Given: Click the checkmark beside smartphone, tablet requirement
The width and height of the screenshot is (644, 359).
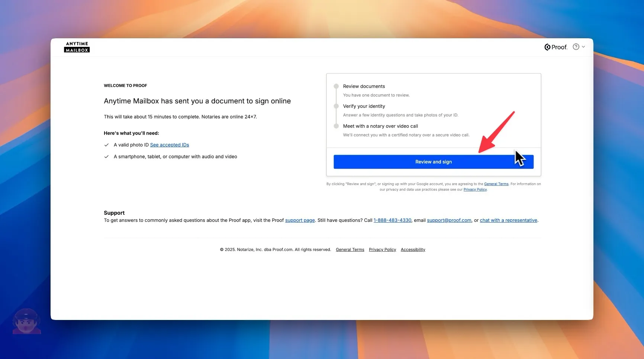Looking at the screenshot, I should point(106,157).
